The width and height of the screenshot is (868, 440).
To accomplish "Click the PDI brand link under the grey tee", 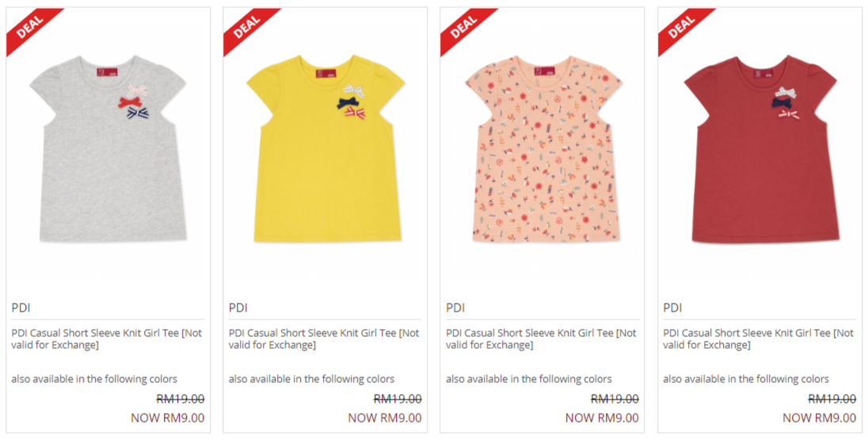I will pos(21,308).
